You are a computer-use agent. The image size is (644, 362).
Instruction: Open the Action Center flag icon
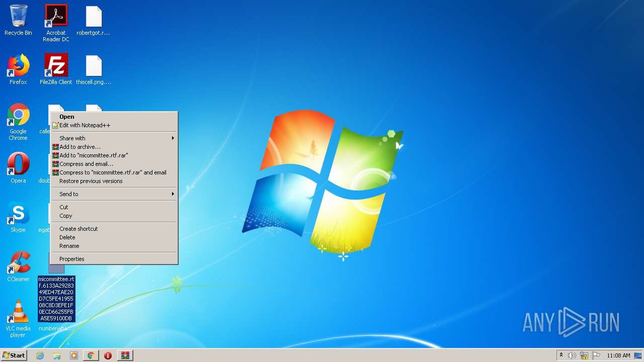(596, 355)
